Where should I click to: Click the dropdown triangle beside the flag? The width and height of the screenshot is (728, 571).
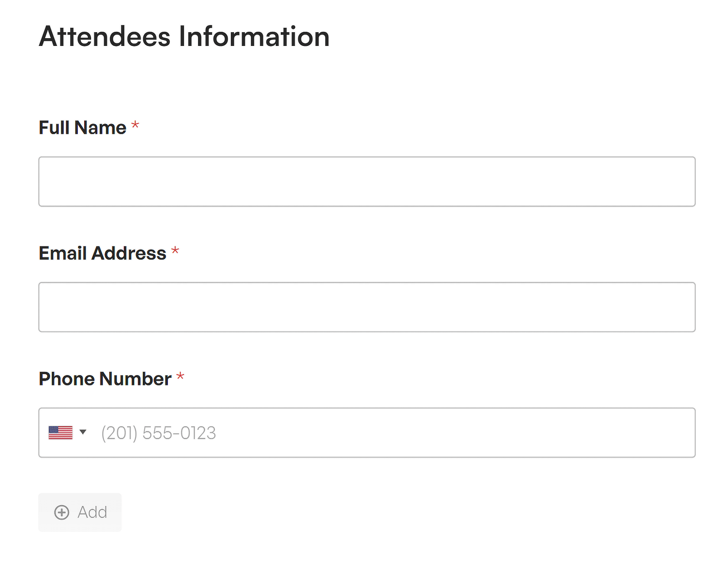pyautogui.click(x=83, y=433)
